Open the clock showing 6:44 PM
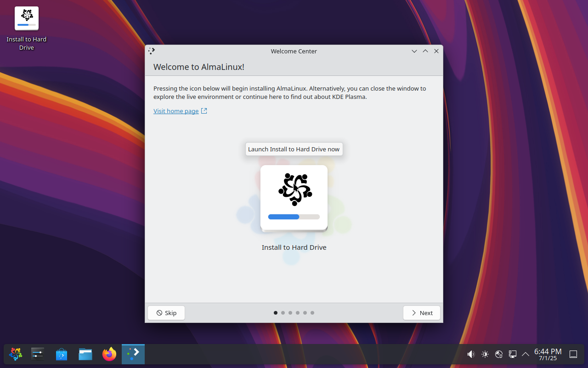Image resolution: width=588 pixels, height=368 pixels. pyautogui.click(x=548, y=354)
